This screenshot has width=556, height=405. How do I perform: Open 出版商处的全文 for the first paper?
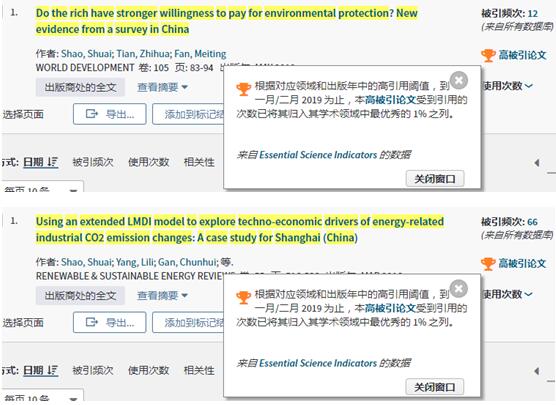coord(80,87)
